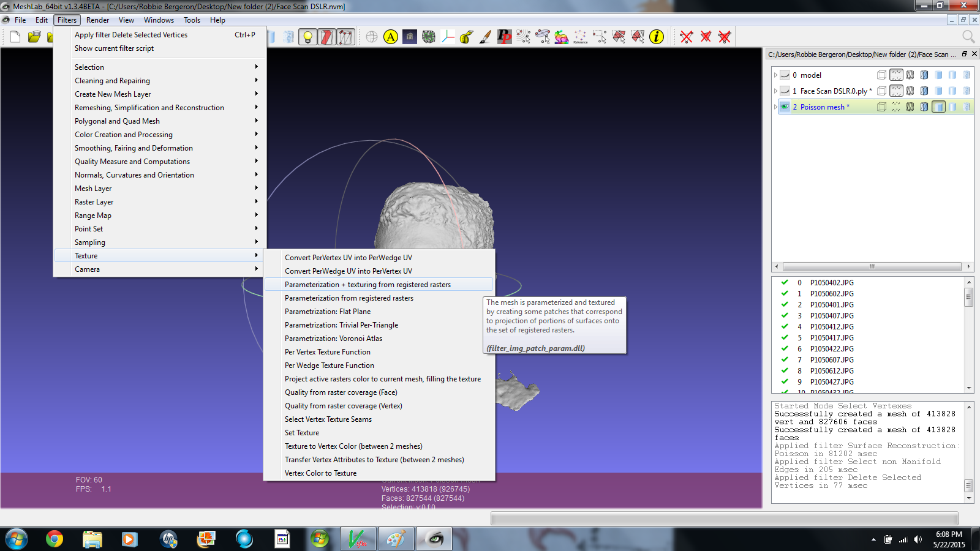Toggle checkmark of raster P1050401.JPG

point(785,305)
